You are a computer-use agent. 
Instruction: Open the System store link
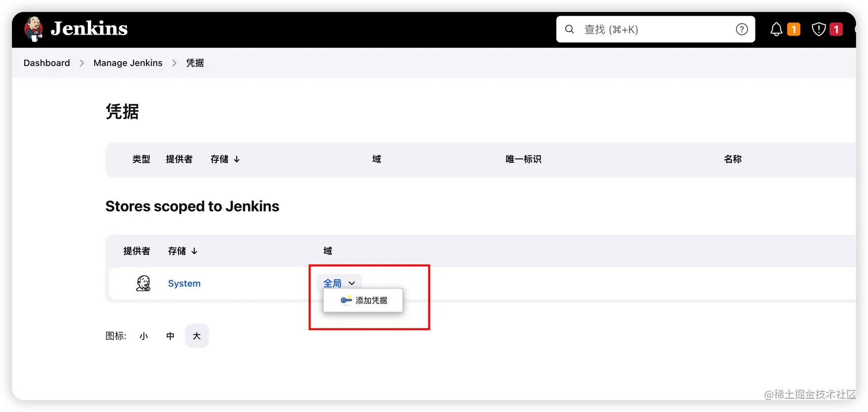click(184, 283)
